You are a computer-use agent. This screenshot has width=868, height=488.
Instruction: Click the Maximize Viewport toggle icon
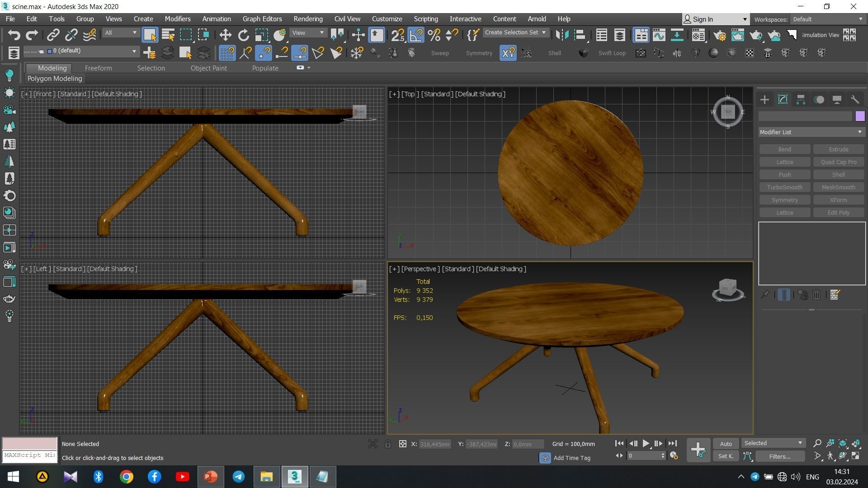tap(856, 456)
